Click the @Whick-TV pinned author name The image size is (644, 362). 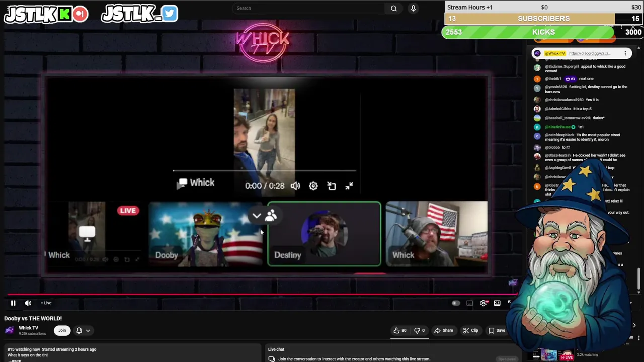point(554,53)
